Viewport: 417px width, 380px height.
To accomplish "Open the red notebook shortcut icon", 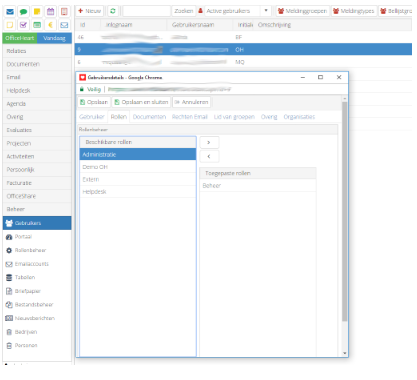I will point(64,12).
